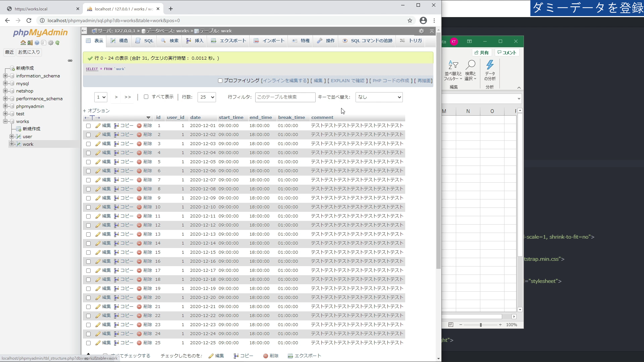Go back with the browser back arrow
The width and height of the screenshot is (644, 362).
(x=7, y=20)
